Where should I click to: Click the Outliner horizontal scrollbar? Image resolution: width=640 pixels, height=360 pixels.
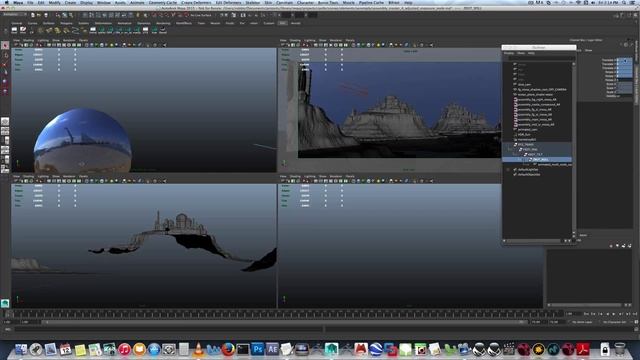pos(534,241)
